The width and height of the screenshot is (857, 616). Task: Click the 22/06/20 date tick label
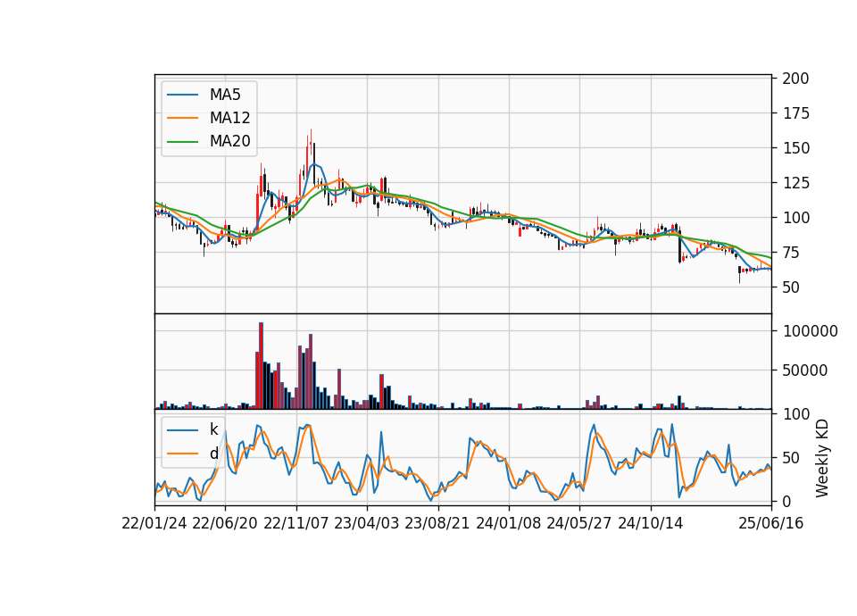pos(225,524)
